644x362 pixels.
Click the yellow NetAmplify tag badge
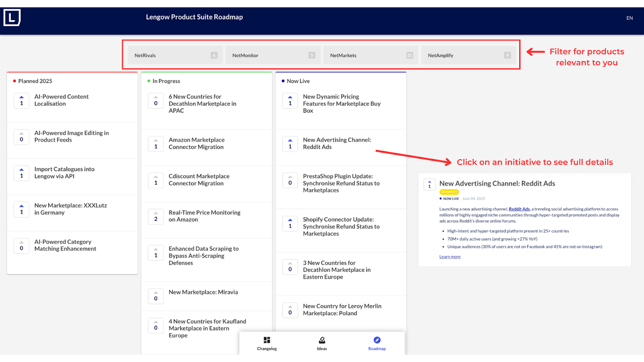449,192
